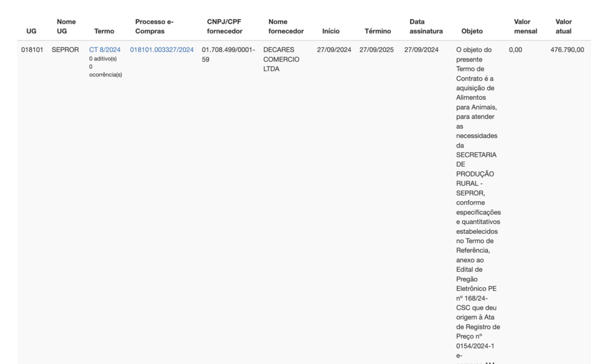This screenshot has width=591, height=364.
Task: Click the "0 aditivo(s)" text under Termo
Action: click(x=103, y=59)
